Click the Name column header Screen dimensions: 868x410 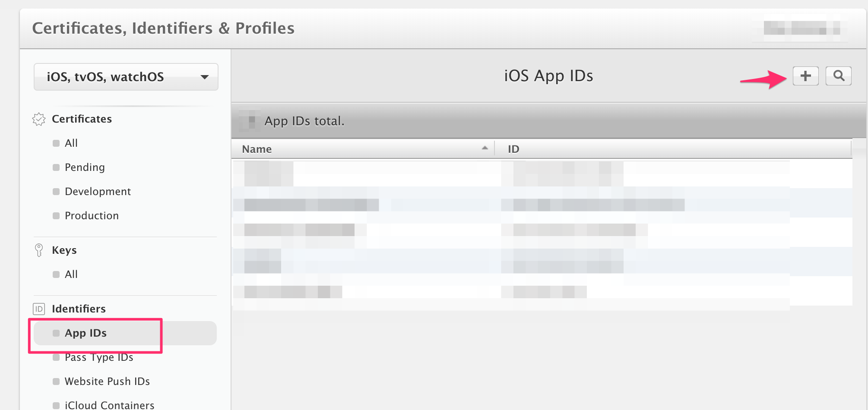pos(363,149)
